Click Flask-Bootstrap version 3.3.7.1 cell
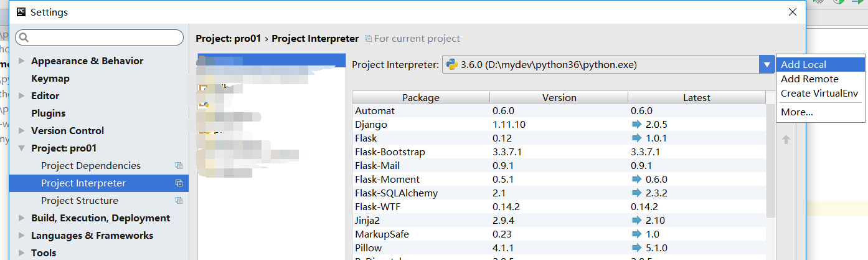The height and width of the screenshot is (260, 868). (x=507, y=152)
